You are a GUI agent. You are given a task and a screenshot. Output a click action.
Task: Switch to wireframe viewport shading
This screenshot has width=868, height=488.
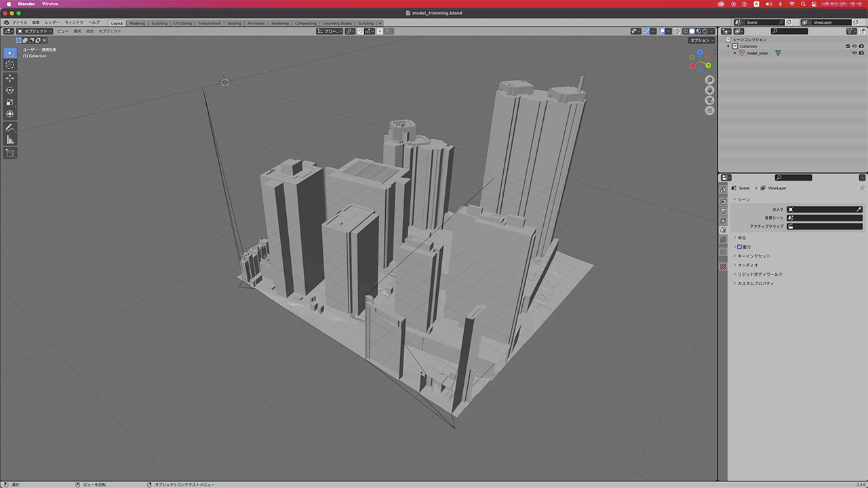coord(686,31)
